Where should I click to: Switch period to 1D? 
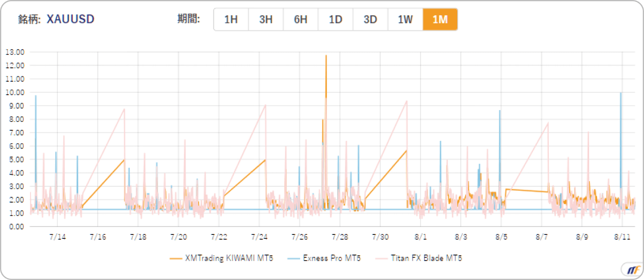tap(335, 20)
